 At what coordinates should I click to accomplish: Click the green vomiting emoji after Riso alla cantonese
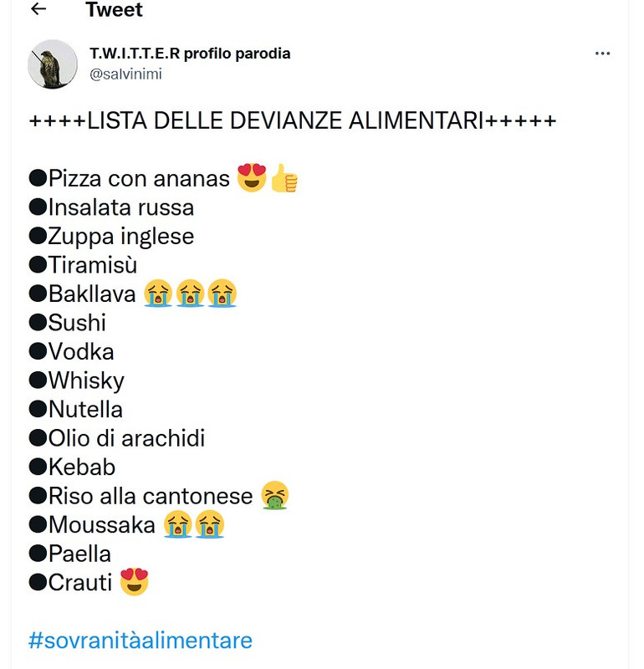point(274,496)
